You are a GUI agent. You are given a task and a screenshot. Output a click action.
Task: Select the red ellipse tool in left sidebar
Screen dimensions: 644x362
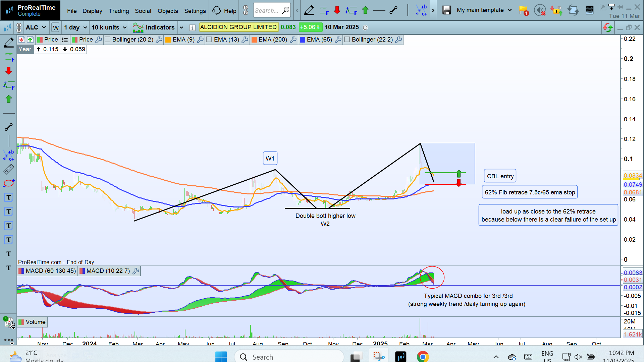(9, 183)
